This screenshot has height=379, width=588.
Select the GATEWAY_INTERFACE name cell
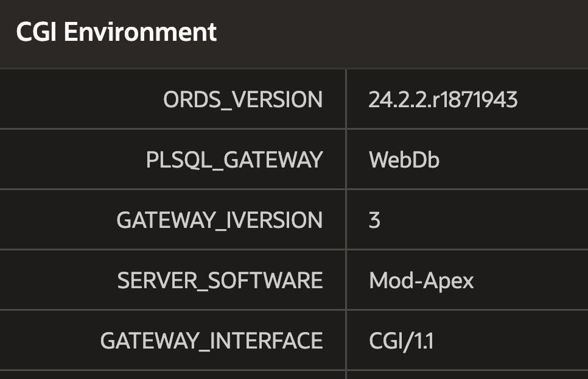point(172,341)
